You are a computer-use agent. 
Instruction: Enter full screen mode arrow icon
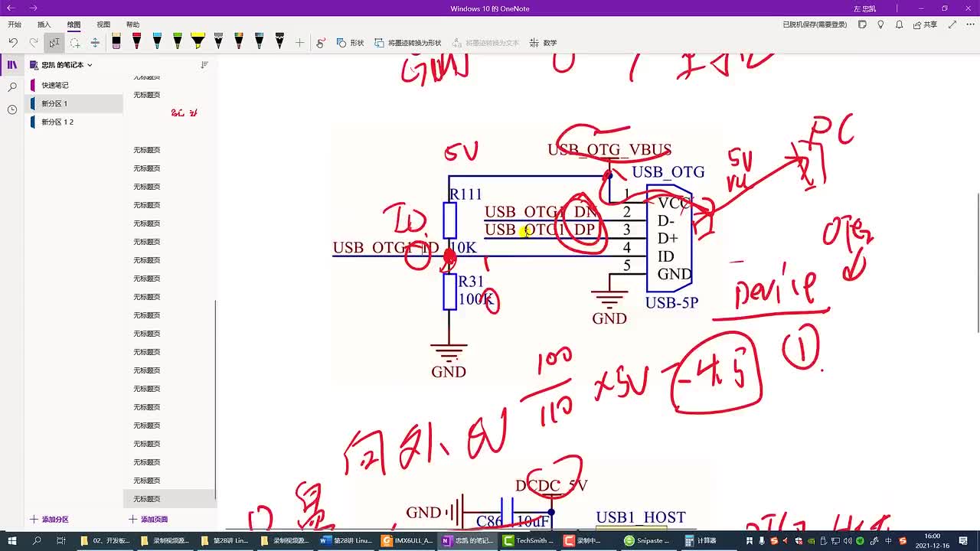pyautogui.click(x=952, y=24)
